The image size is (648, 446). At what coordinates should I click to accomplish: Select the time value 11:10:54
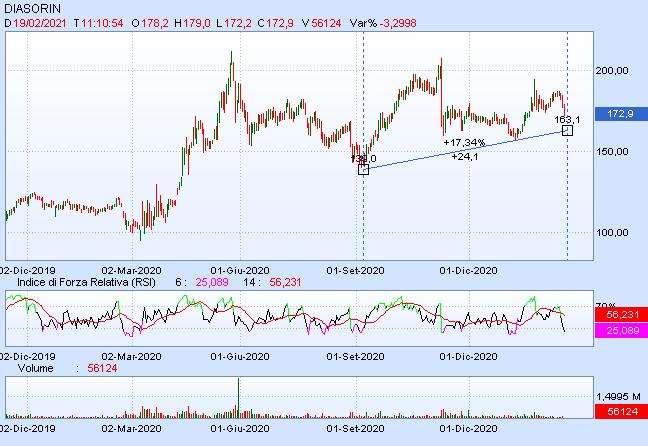coord(102,23)
